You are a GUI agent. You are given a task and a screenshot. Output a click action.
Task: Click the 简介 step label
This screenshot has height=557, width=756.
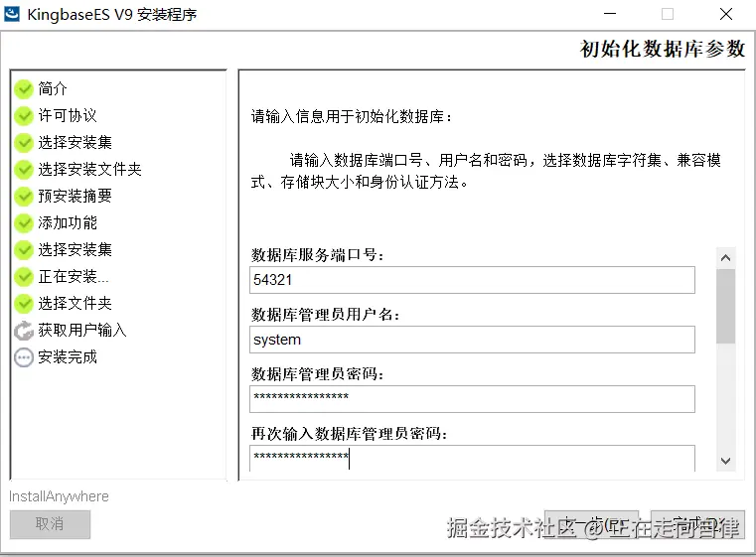[x=53, y=88]
